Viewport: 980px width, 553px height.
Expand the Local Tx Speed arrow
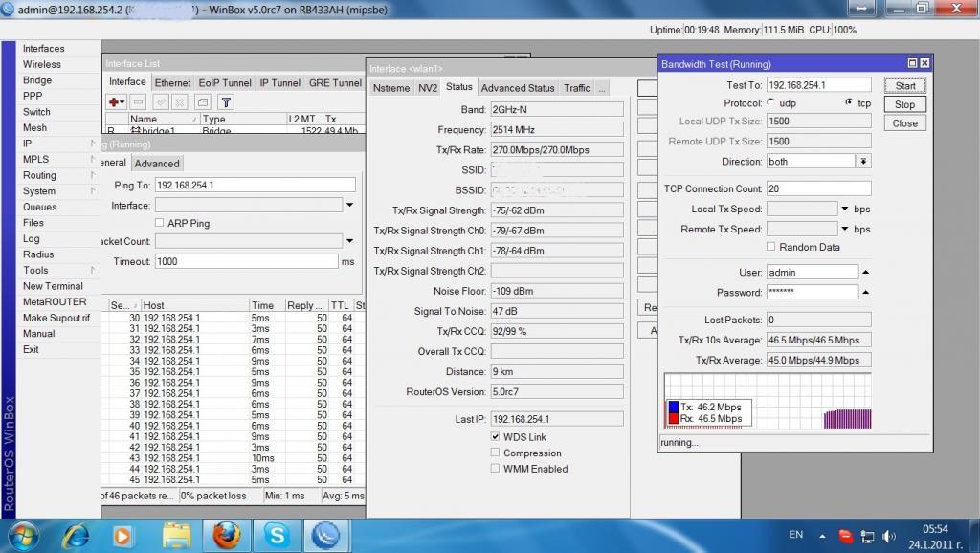coord(845,209)
